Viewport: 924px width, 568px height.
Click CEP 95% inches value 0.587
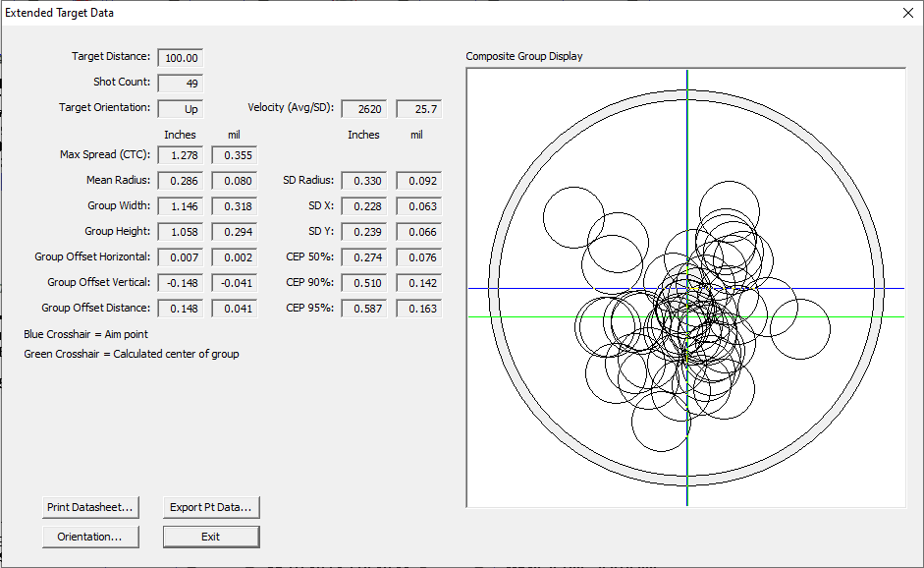tap(363, 309)
